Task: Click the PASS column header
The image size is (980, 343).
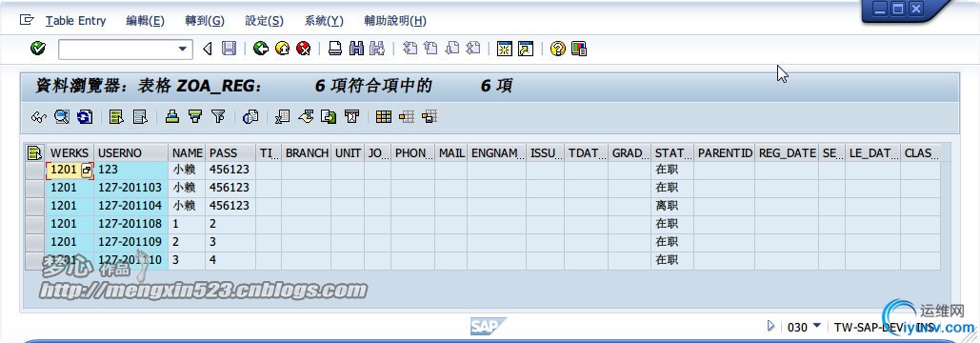Action: pos(230,153)
